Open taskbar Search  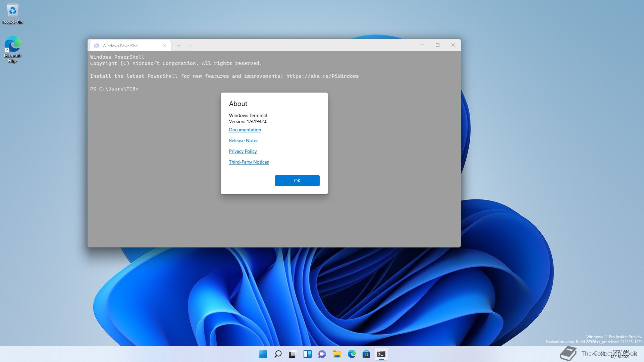coord(278,354)
